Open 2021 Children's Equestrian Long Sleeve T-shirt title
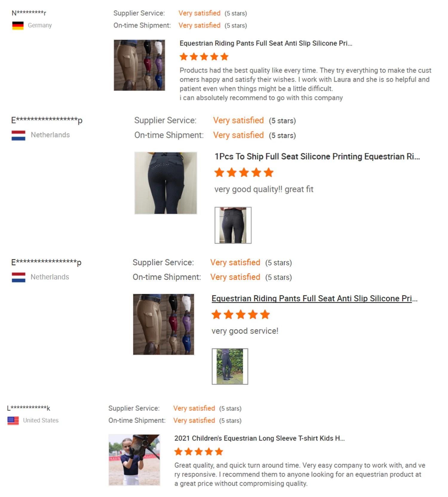 pos(260,438)
